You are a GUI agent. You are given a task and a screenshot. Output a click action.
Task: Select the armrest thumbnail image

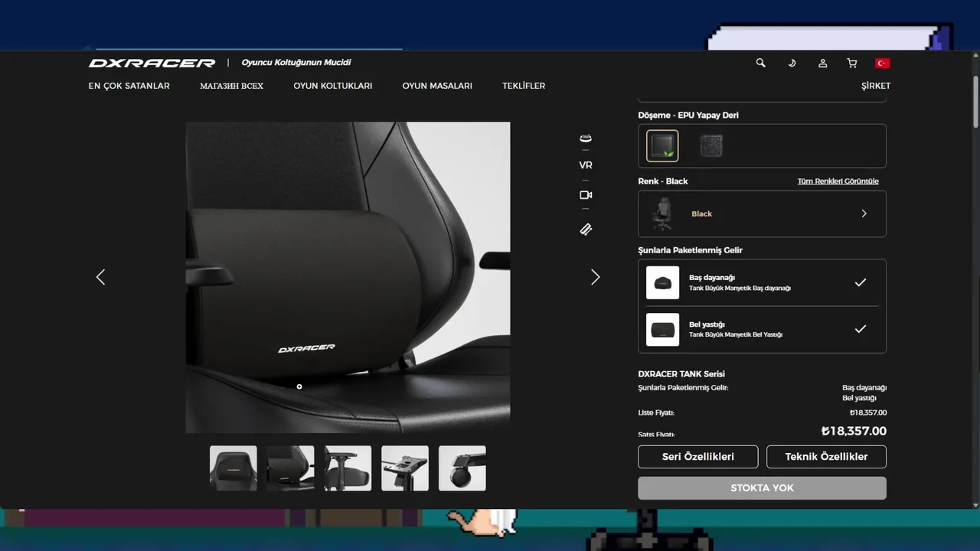pyautogui.click(x=348, y=468)
